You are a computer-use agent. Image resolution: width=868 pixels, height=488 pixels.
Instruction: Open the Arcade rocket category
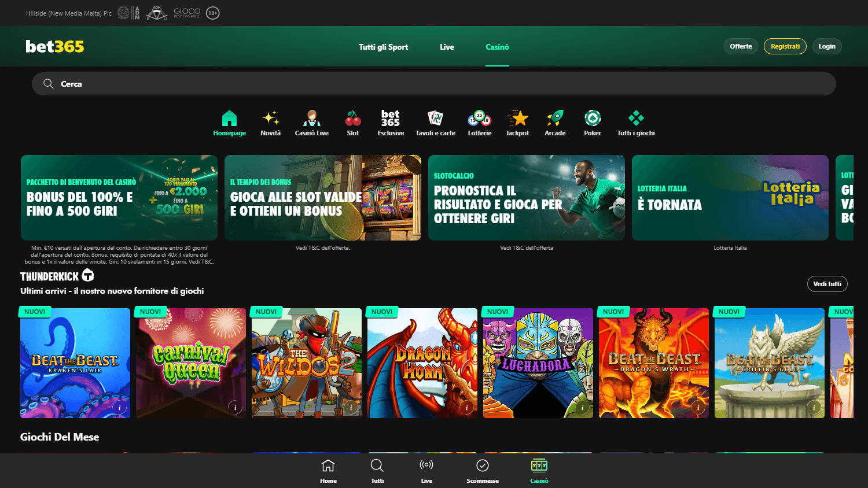click(x=555, y=123)
